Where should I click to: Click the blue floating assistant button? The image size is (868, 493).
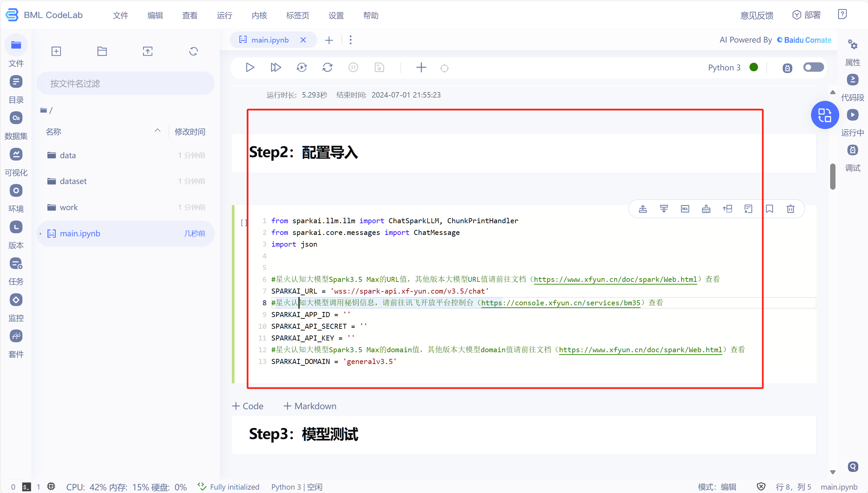click(x=825, y=115)
